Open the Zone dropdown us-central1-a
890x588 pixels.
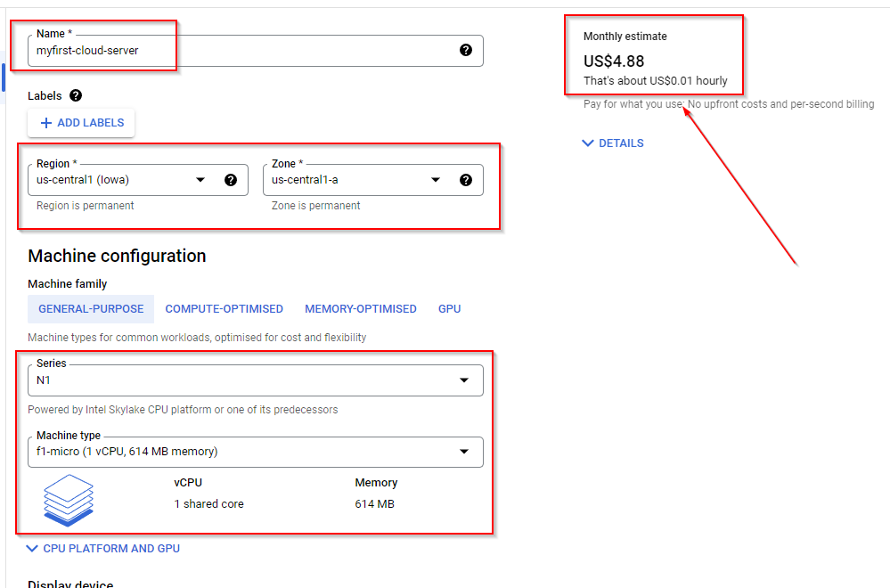click(373, 180)
